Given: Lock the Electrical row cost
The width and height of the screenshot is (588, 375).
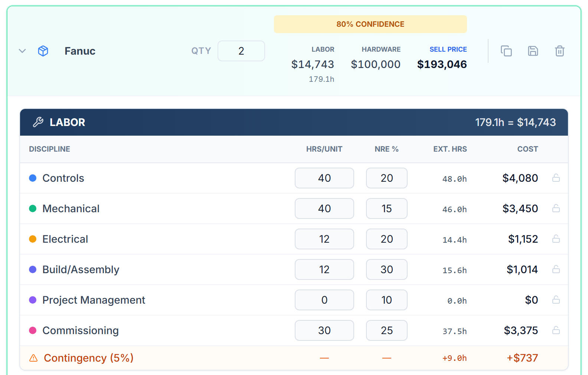Looking at the screenshot, I should tap(556, 239).
